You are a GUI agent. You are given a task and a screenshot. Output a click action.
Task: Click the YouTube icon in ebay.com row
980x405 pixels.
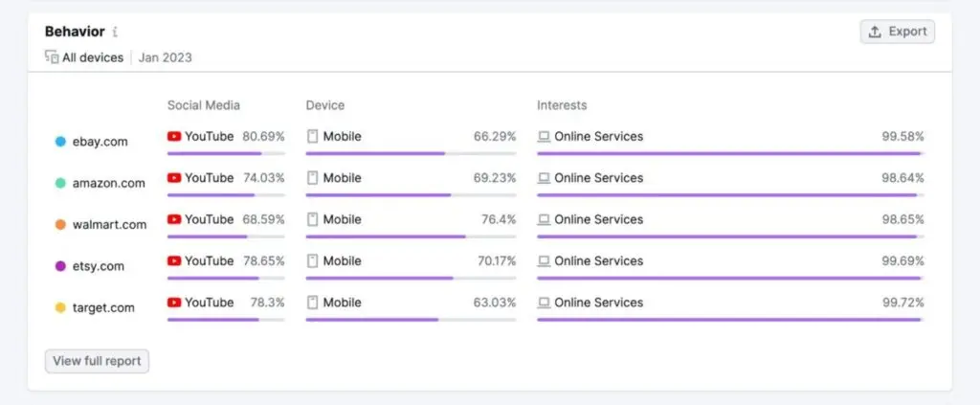pyautogui.click(x=174, y=137)
